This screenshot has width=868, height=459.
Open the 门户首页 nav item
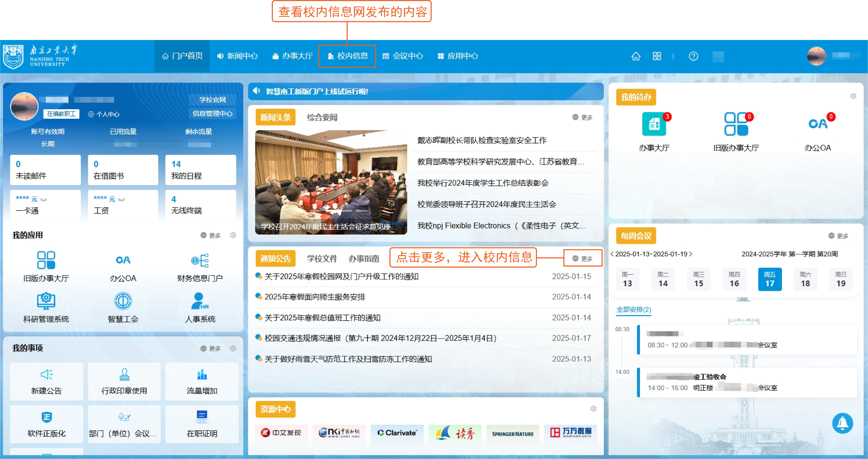(182, 56)
